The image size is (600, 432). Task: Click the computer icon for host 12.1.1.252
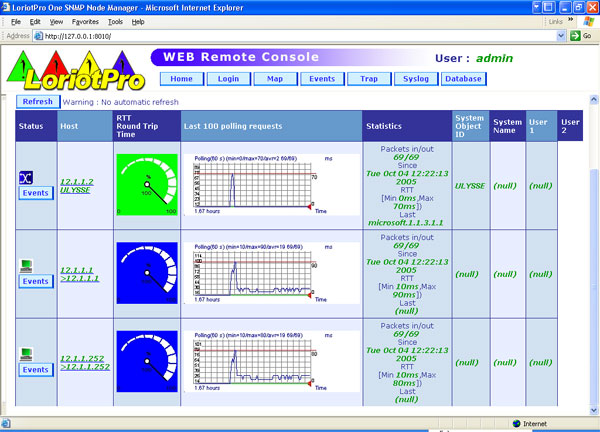point(26,354)
